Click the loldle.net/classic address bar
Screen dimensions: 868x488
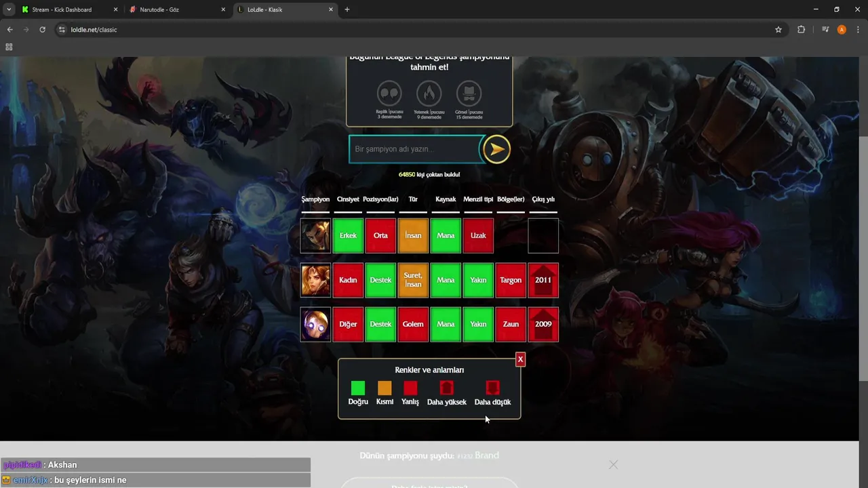420,30
